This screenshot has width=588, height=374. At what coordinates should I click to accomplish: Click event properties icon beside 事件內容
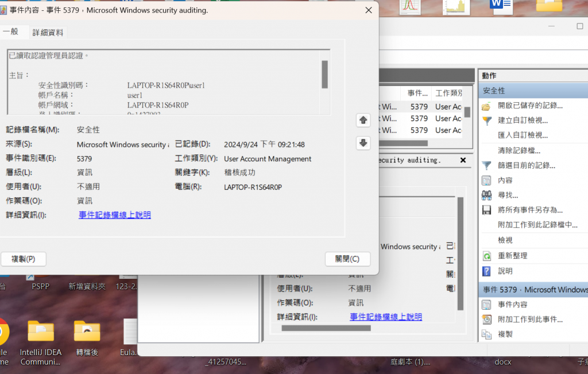click(x=486, y=305)
